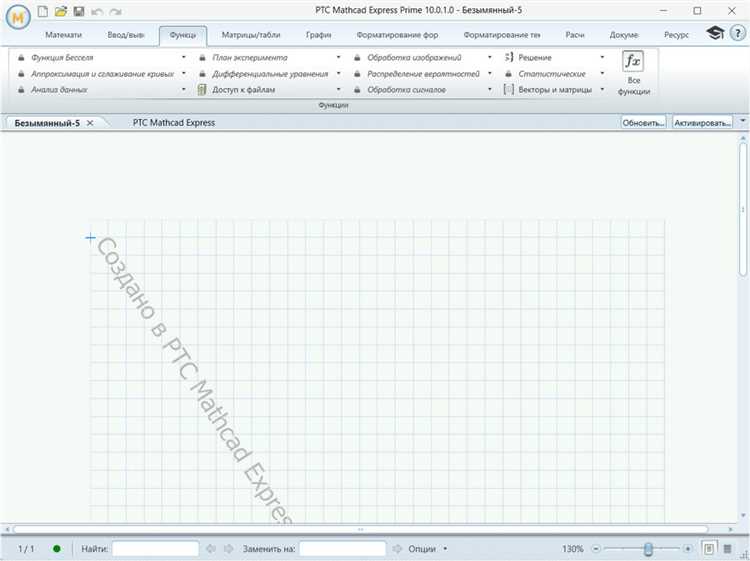Click the 130% zoom level text

tap(572, 549)
